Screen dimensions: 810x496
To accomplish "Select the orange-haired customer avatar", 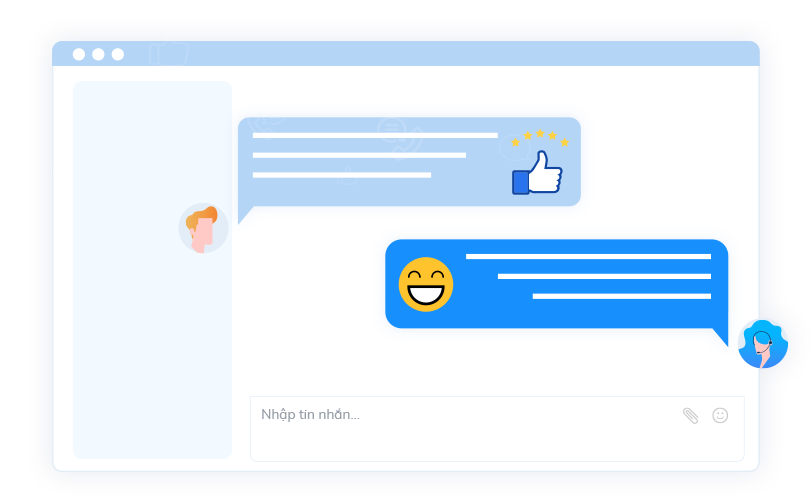I will [x=204, y=228].
